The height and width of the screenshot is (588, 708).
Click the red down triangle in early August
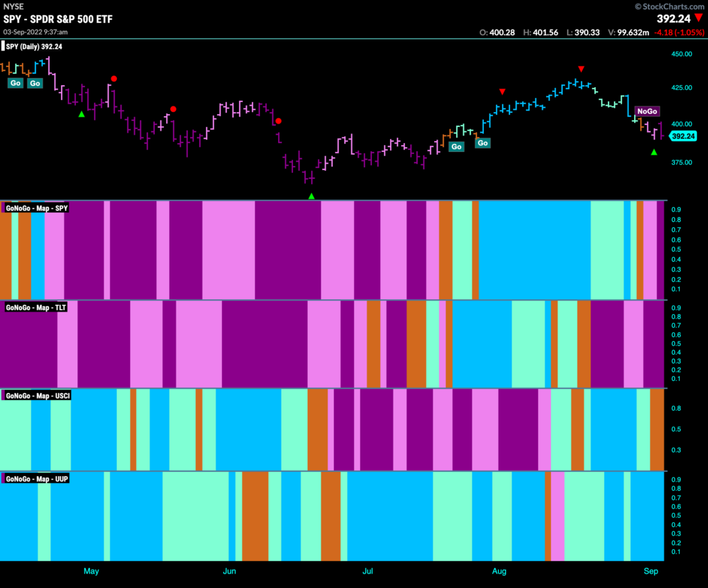tap(502, 92)
